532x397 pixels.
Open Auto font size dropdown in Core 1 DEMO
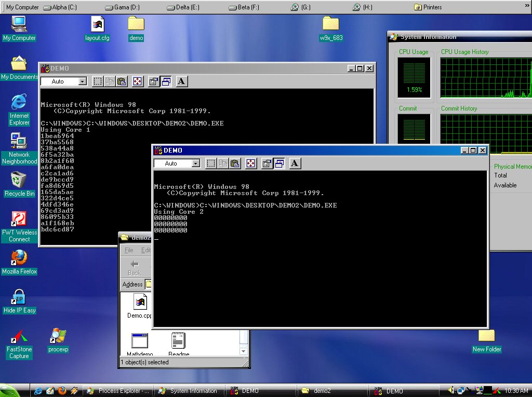coord(82,81)
